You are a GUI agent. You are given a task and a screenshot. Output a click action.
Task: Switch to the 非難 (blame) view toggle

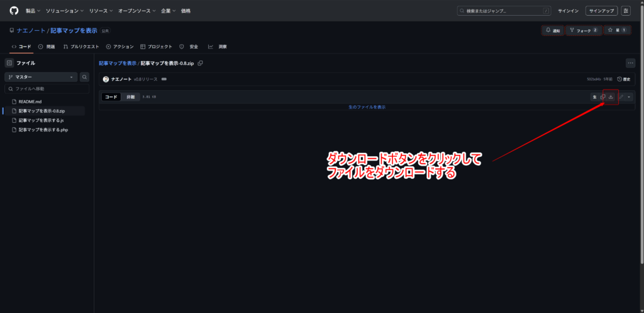tap(130, 97)
